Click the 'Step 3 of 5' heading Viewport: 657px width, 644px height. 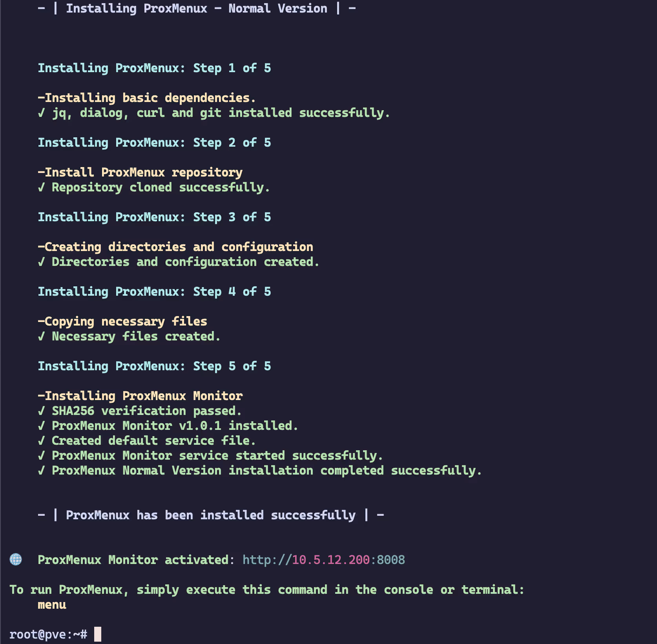click(154, 217)
